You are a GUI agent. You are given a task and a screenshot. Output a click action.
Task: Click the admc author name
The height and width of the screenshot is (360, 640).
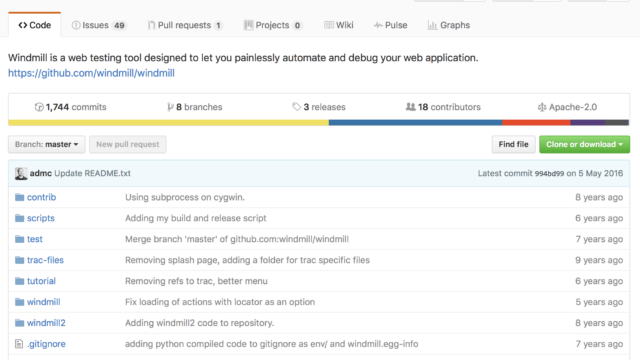40,173
